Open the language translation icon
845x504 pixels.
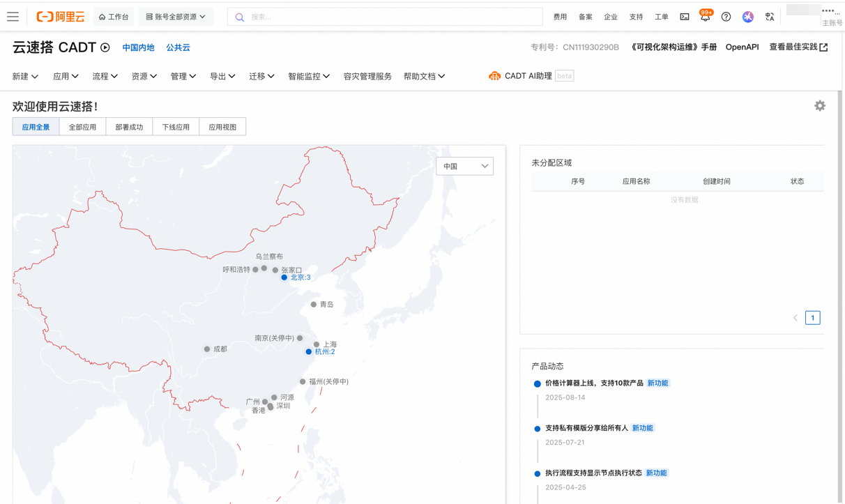coord(770,17)
